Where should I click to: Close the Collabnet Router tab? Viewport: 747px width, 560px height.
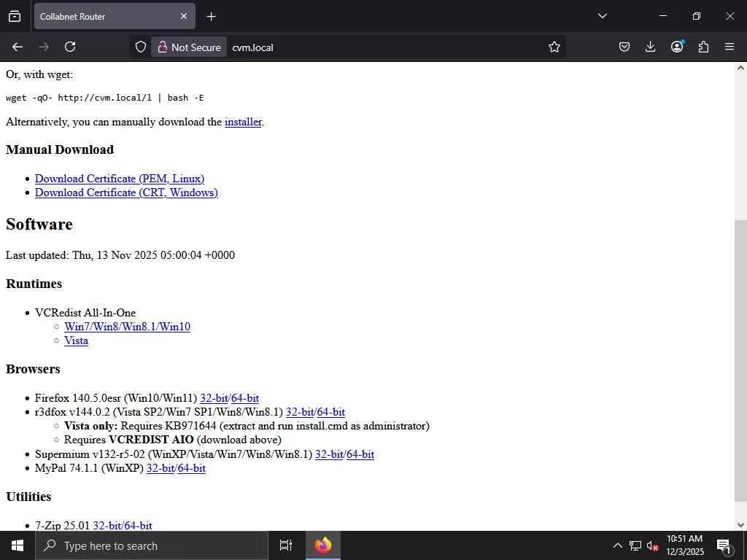pyautogui.click(x=184, y=16)
